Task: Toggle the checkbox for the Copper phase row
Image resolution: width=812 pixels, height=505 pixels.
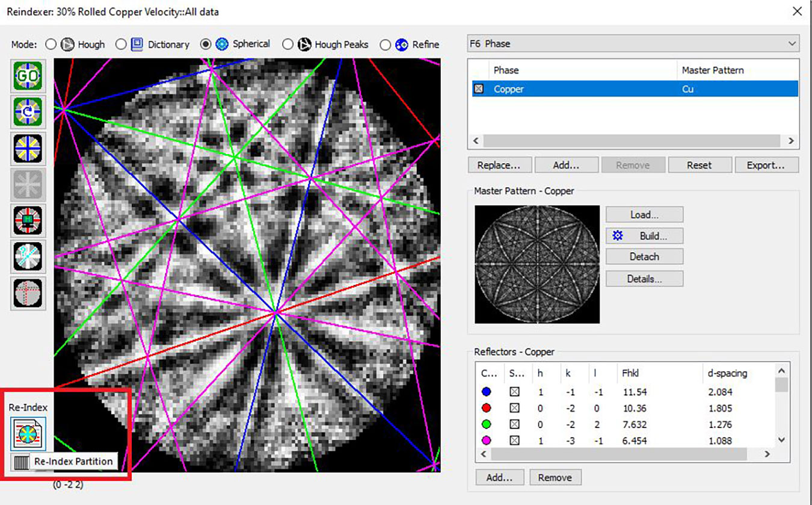Action: pyautogui.click(x=479, y=89)
